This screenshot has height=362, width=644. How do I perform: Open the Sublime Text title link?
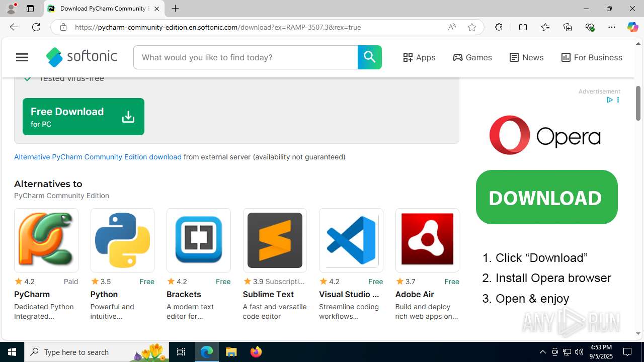[x=268, y=294]
